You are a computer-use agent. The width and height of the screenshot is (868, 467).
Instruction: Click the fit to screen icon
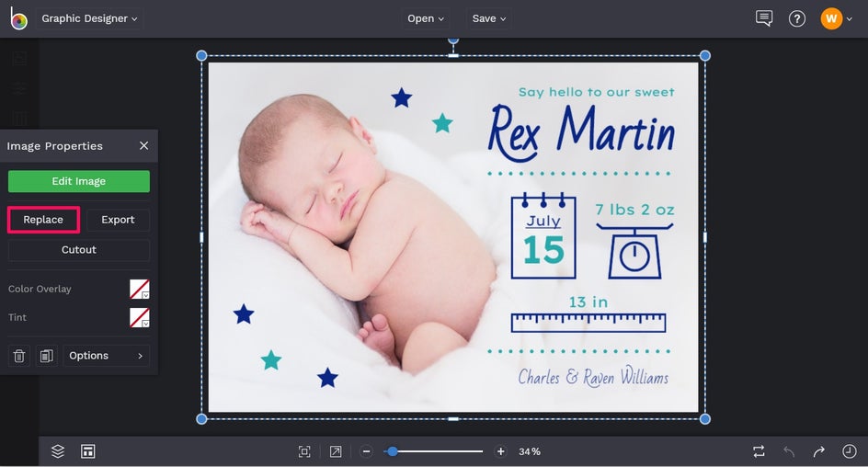[x=304, y=451]
